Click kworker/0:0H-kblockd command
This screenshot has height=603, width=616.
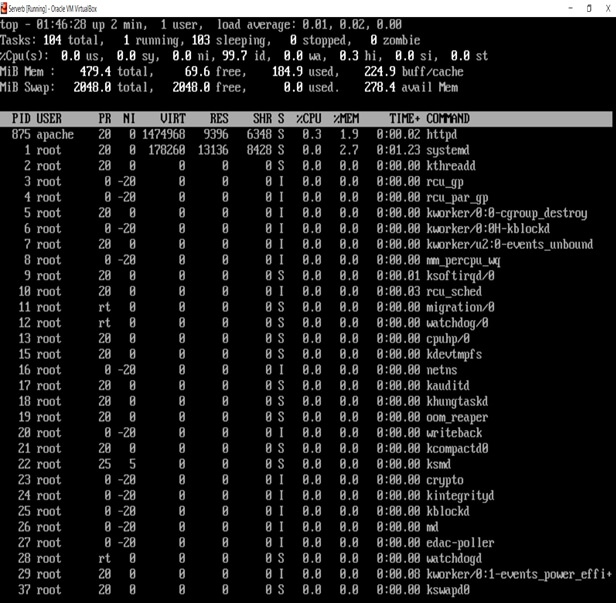488,229
